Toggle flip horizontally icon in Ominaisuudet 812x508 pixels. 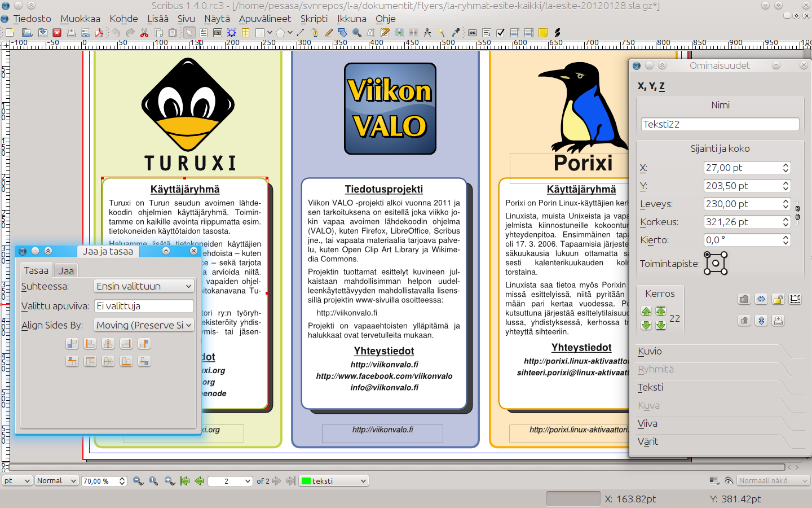(761, 299)
